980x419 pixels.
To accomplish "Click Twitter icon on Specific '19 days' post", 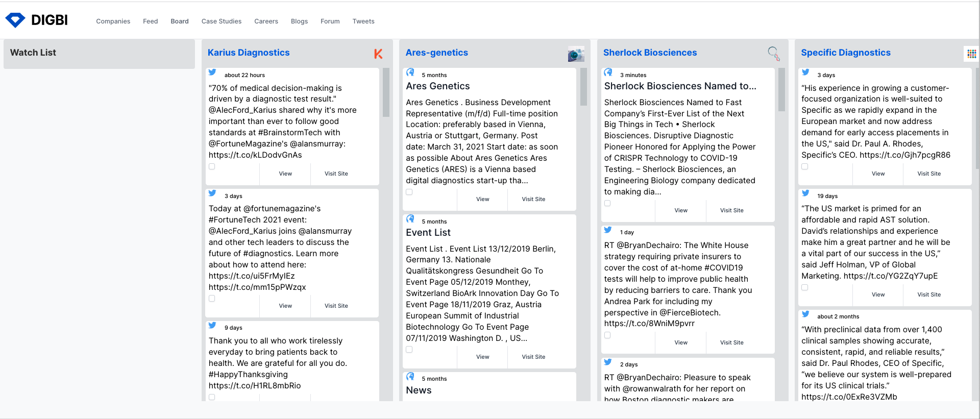I will pyautogui.click(x=805, y=193).
